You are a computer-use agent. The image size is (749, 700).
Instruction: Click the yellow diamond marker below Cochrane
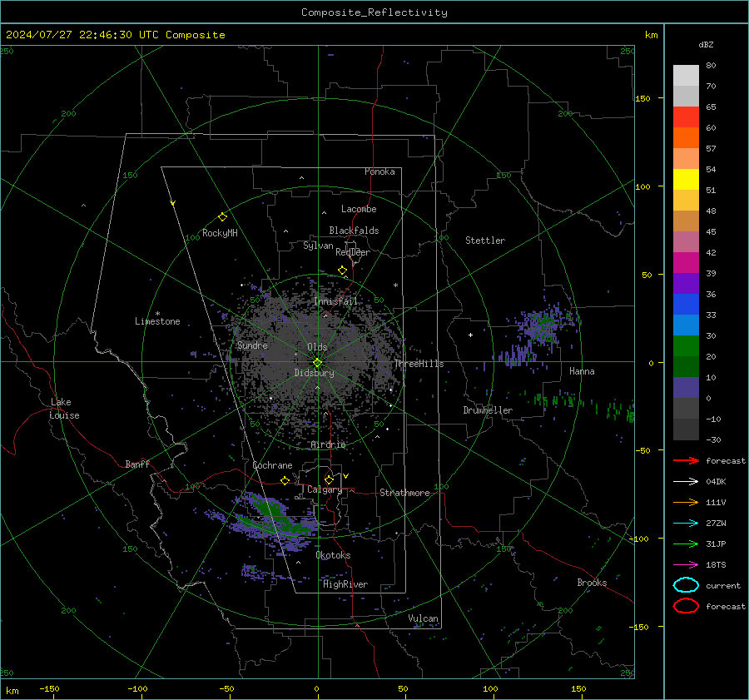[285, 480]
